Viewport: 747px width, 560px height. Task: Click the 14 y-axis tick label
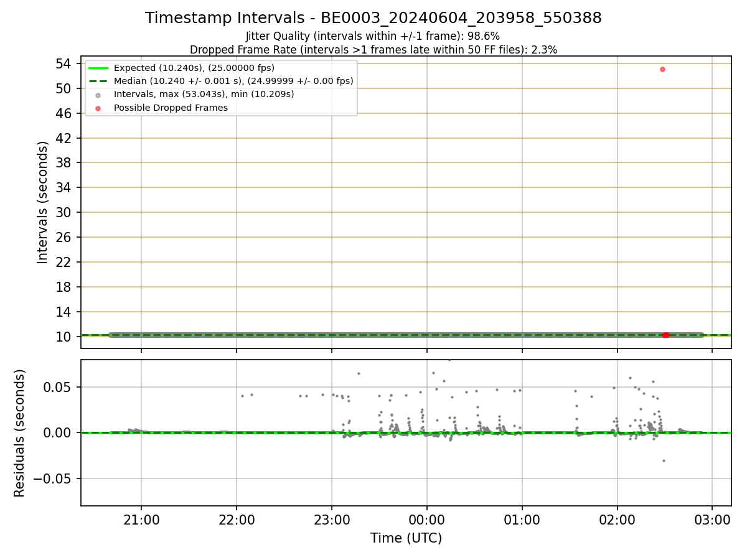[x=64, y=312]
